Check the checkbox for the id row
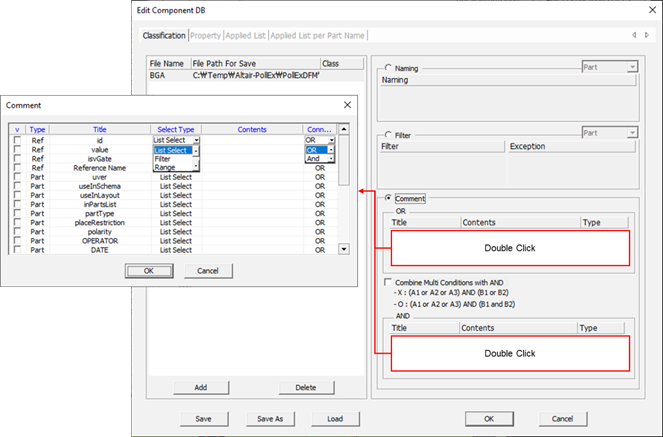This screenshot has width=663, height=437. pyautogui.click(x=17, y=140)
